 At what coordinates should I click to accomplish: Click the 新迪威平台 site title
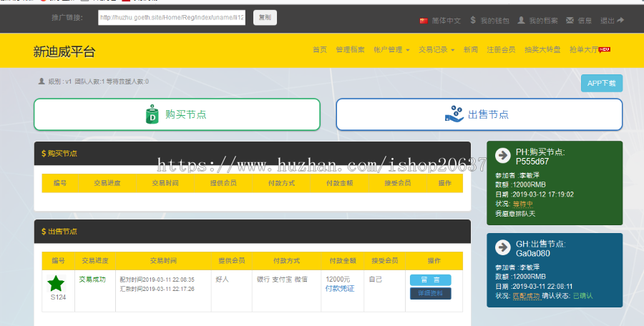pyautogui.click(x=64, y=51)
